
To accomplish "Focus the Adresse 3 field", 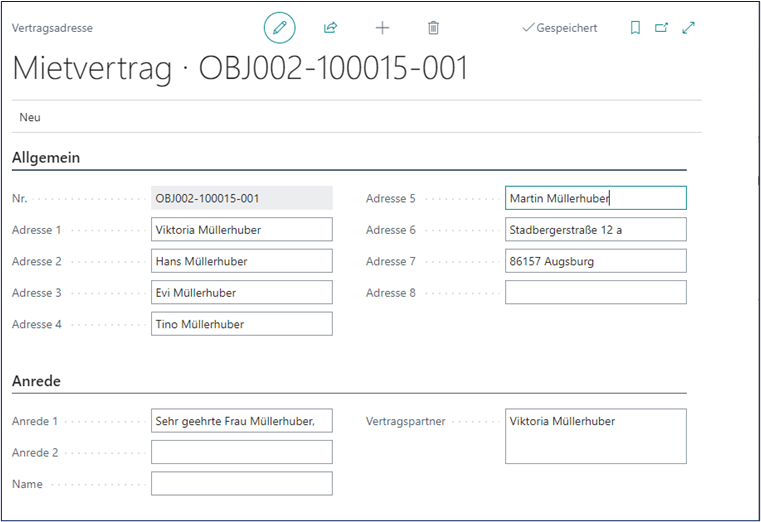I will coord(241,293).
